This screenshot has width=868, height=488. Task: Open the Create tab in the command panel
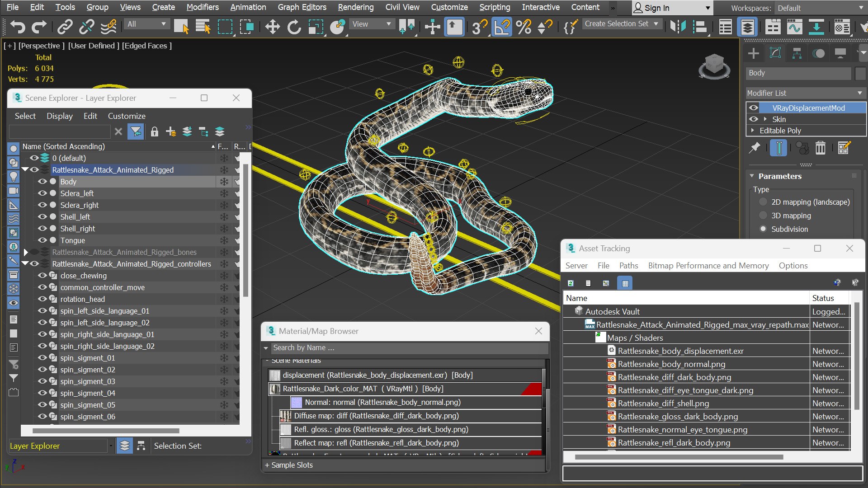[x=753, y=53]
